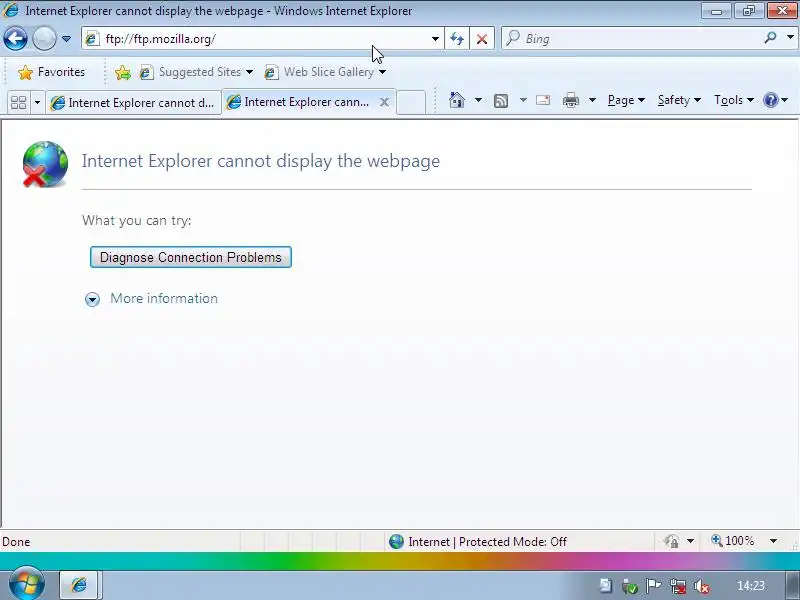
Task: Open the Page menu
Action: pyautogui.click(x=626, y=100)
